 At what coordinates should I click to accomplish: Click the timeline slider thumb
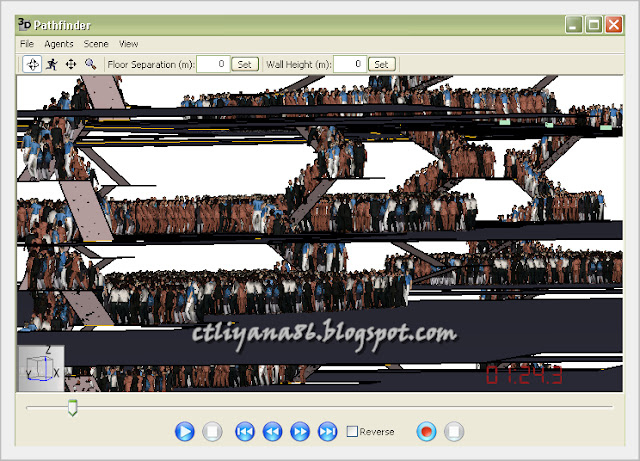click(x=73, y=408)
